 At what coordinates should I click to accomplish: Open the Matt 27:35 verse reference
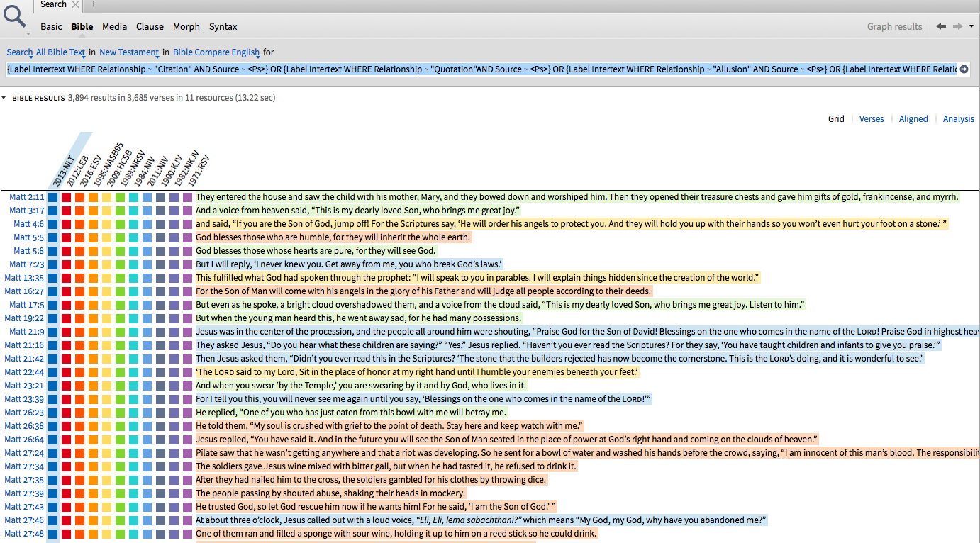[25, 480]
